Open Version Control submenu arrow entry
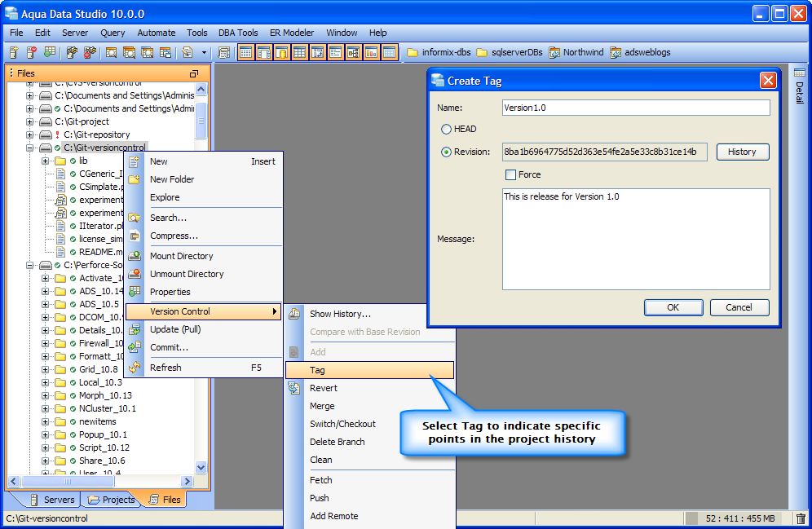This screenshot has width=812, height=529. (204, 311)
